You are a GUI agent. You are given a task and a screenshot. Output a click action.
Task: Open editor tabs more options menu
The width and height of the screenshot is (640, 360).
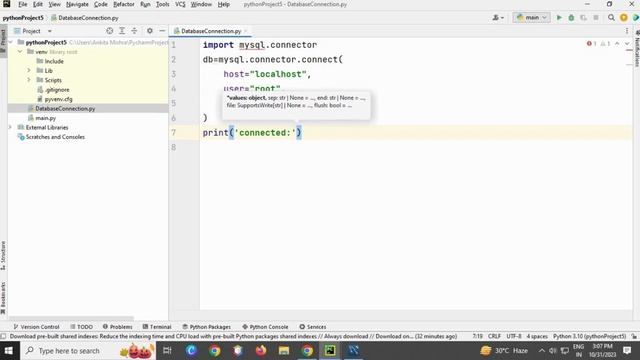pos(627,31)
